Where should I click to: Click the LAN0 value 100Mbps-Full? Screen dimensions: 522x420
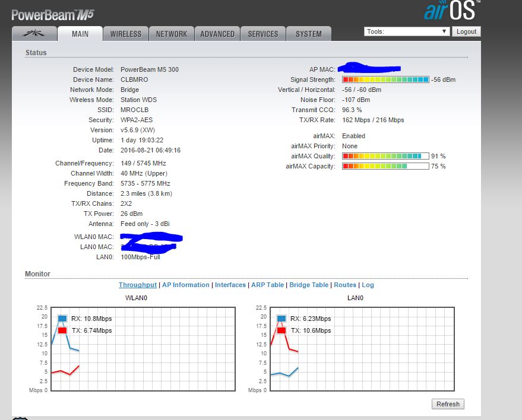point(140,257)
